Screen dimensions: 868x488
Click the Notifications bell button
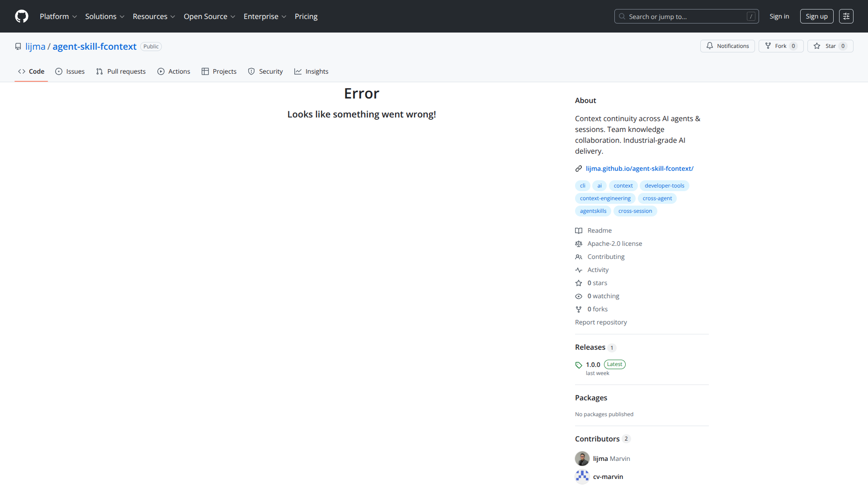727,46
